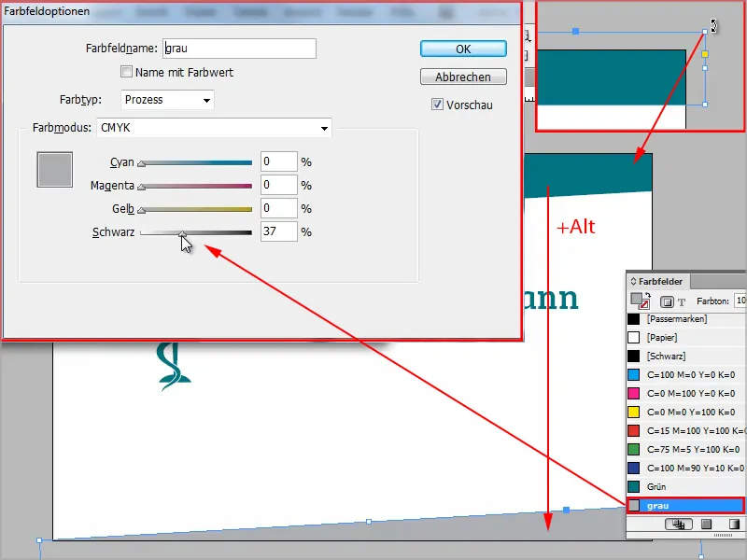Select the yellow C=0 M=0 Y=100 K=0 swatch
This screenshot has height=560, width=747.
pyautogui.click(x=686, y=412)
